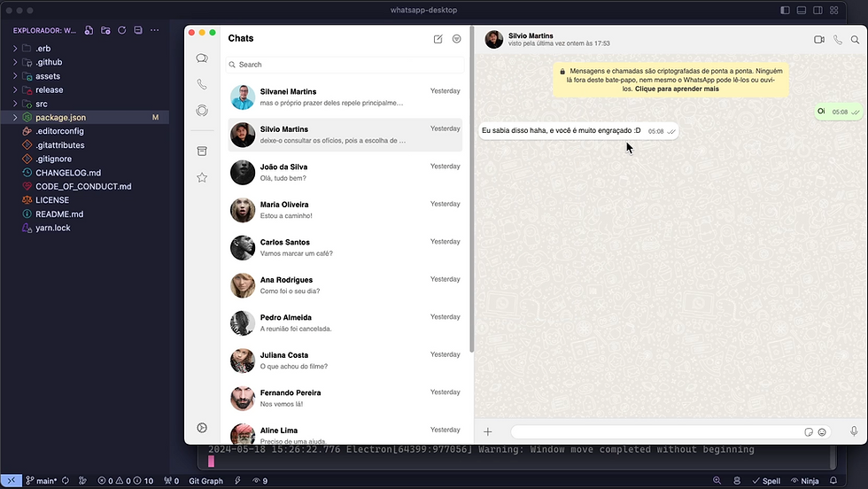Click the microphone voice message icon

pyautogui.click(x=854, y=431)
